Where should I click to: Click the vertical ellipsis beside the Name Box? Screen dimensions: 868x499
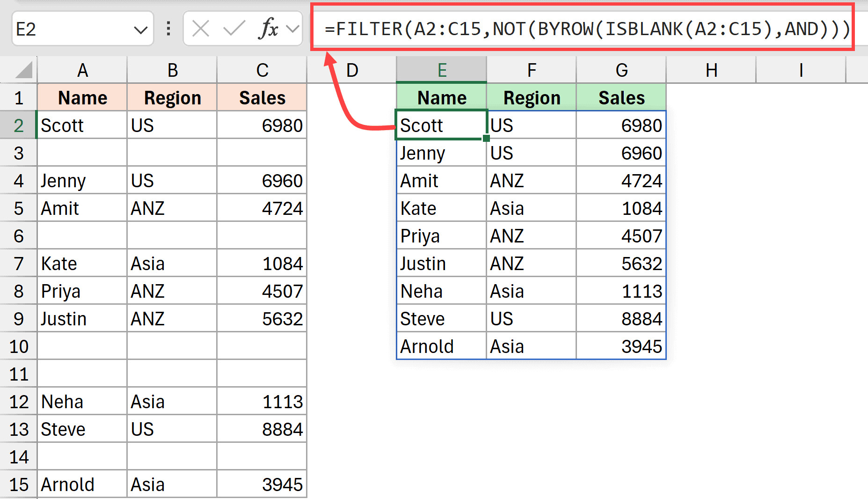click(x=168, y=29)
